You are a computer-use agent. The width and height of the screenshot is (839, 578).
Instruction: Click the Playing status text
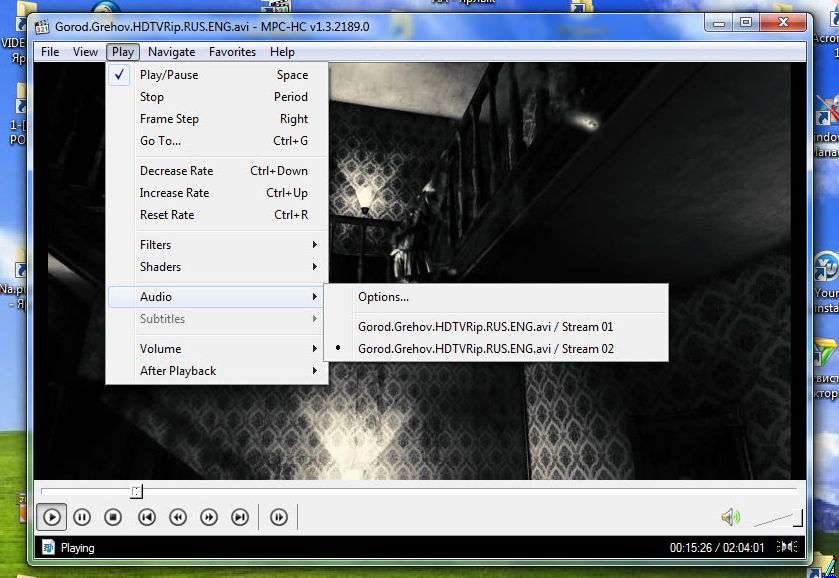78,547
